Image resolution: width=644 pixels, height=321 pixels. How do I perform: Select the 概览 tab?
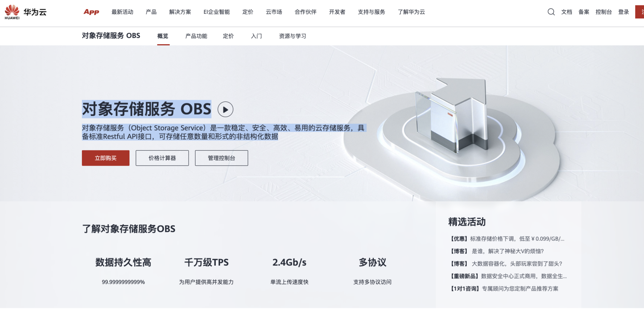click(x=163, y=36)
